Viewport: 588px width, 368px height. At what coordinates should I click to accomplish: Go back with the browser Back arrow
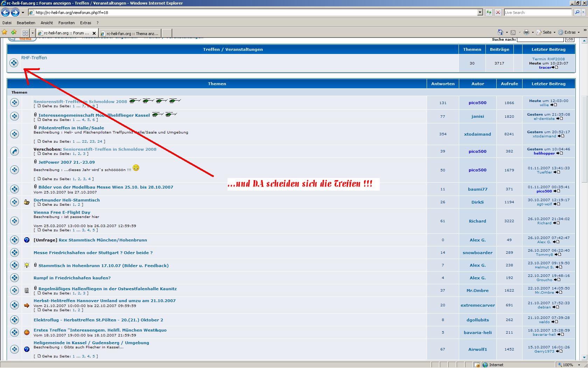click(x=5, y=13)
